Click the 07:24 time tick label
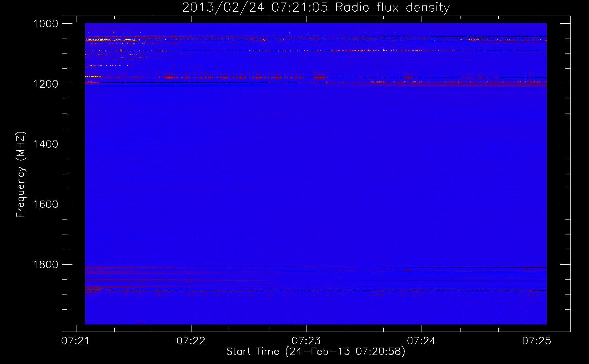589x364 pixels. coord(421,341)
